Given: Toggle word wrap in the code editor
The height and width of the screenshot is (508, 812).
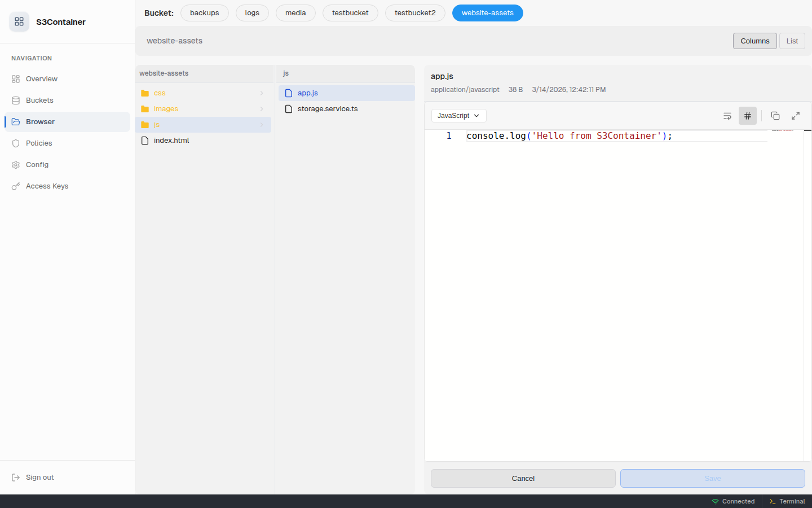Looking at the screenshot, I should 727,116.
